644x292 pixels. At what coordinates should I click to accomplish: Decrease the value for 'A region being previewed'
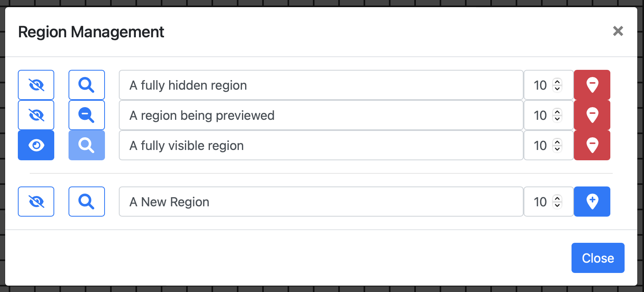[x=557, y=118]
